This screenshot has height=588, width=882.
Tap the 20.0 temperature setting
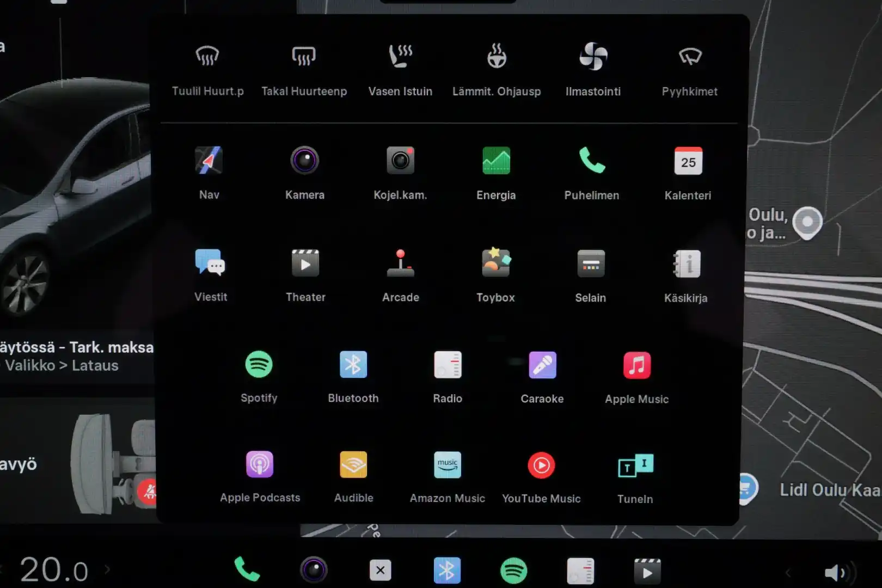click(54, 570)
